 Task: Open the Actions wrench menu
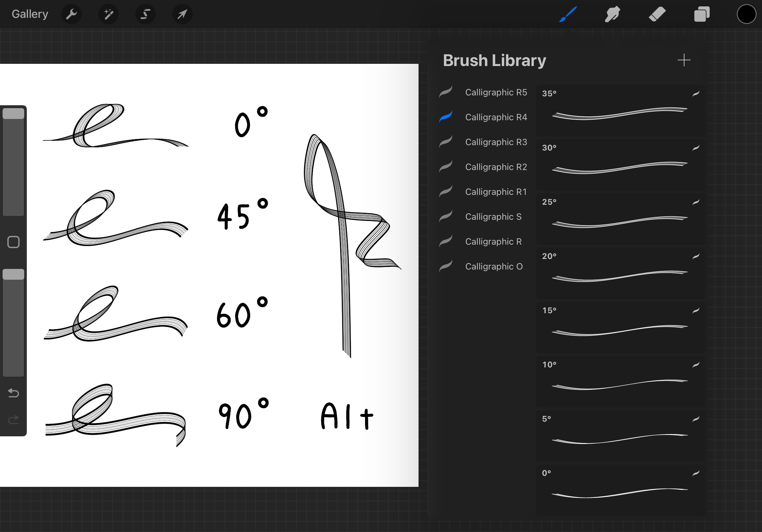tap(71, 14)
